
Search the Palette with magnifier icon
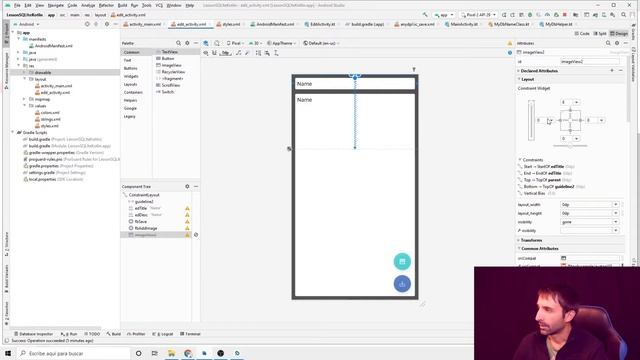178,43
